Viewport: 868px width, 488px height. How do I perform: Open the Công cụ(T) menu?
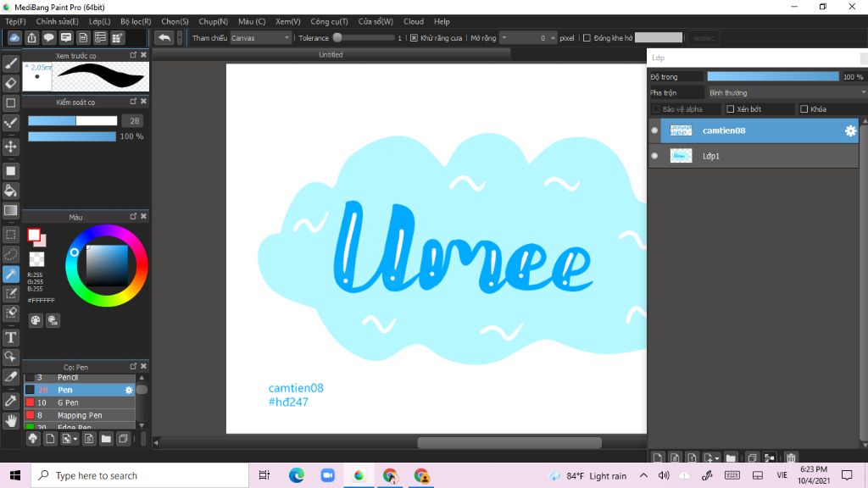(x=329, y=21)
